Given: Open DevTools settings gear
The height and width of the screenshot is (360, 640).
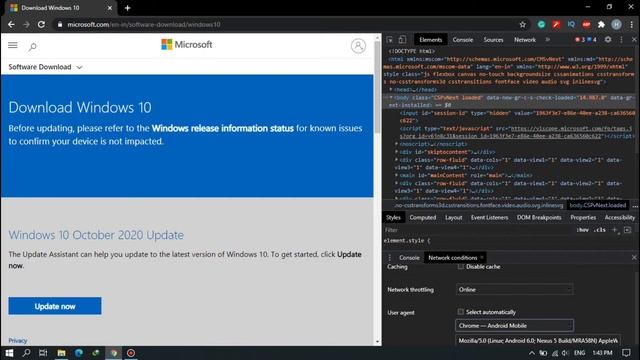Looking at the screenshot, I should [608, 40].
